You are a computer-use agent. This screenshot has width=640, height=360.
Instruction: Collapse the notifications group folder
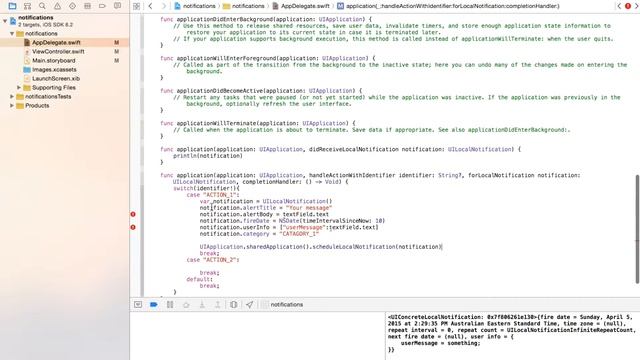(12, 33)
